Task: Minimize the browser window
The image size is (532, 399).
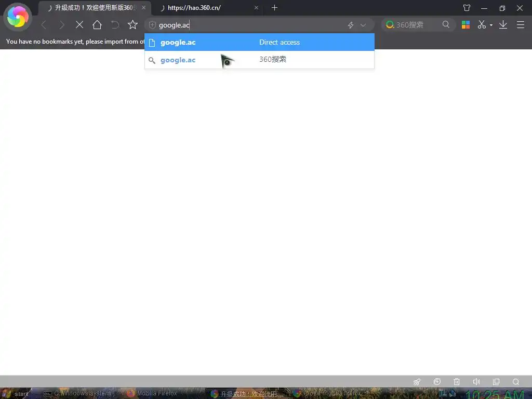Action: pos(484,8)
